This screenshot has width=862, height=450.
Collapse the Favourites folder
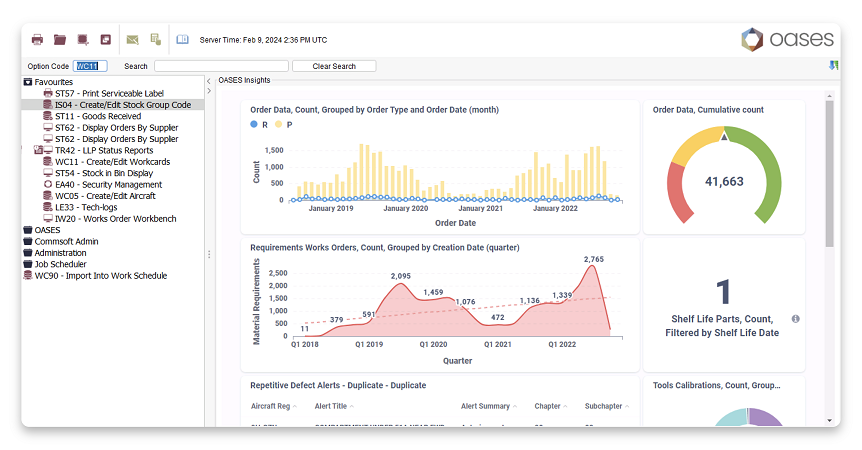click(27, 82)
